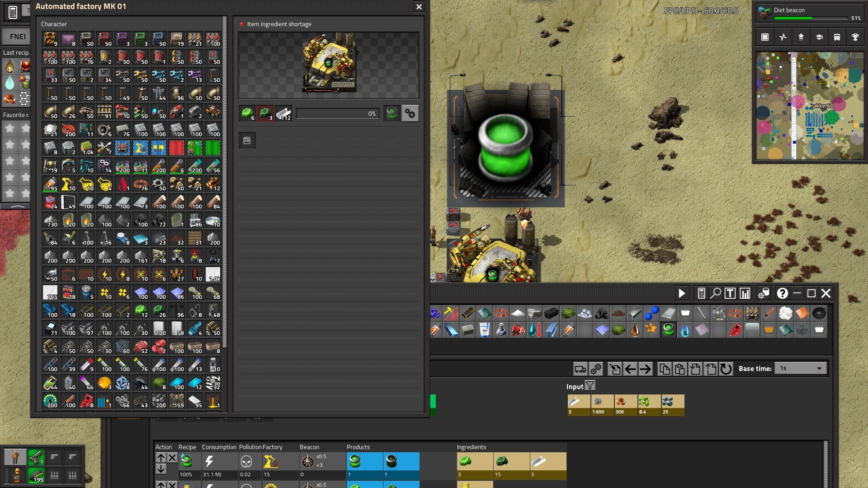Select the highlighted green barrel production tab
The width and height of the screenshot is (868, 488).
(668, 330)
